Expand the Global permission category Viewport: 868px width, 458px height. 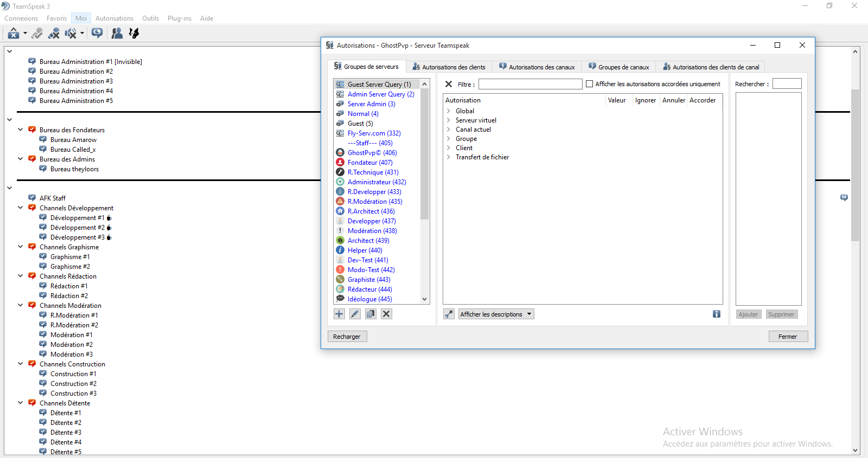pos(449,111)
